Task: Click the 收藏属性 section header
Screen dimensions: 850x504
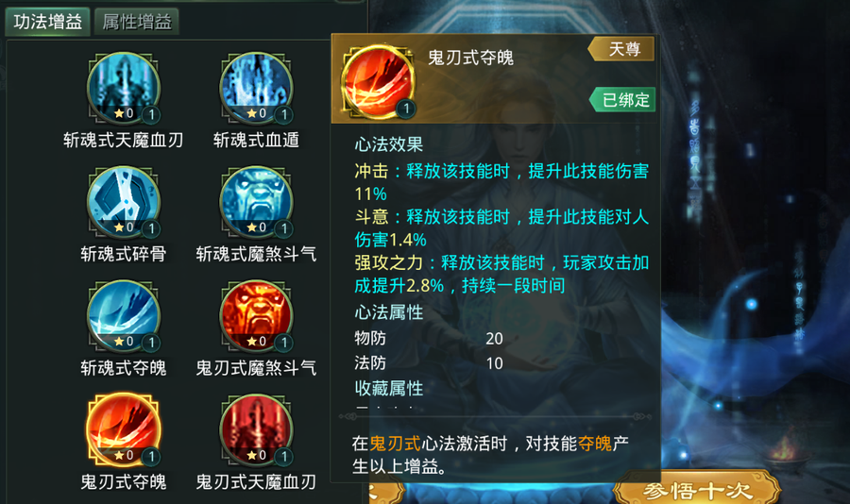Action: tap(389, 388)
